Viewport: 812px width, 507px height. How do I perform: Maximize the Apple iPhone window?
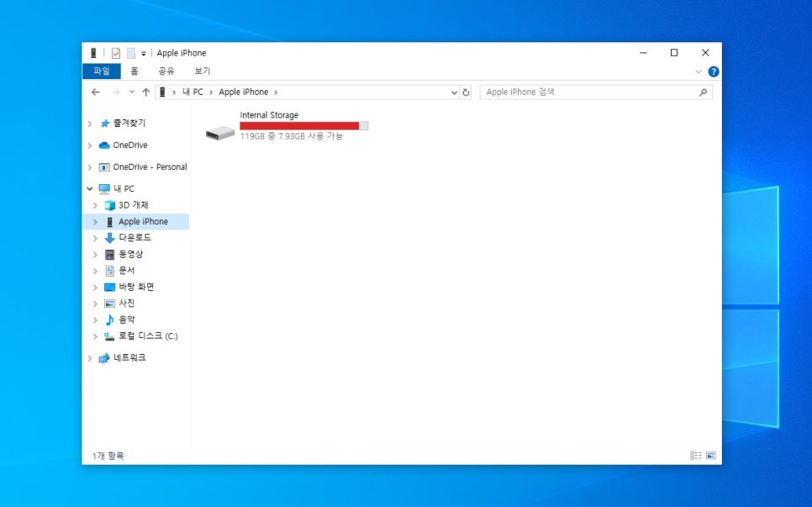tap(674, 53)
